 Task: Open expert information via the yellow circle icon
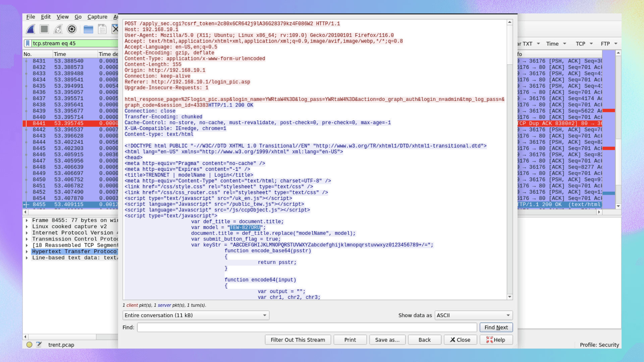[29, 345]
